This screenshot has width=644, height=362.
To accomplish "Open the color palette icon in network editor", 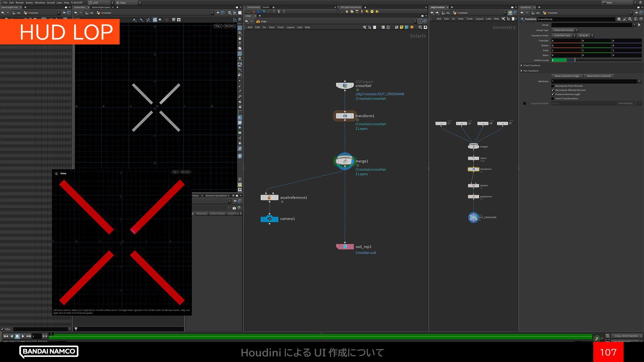I will tap(383, 27).
